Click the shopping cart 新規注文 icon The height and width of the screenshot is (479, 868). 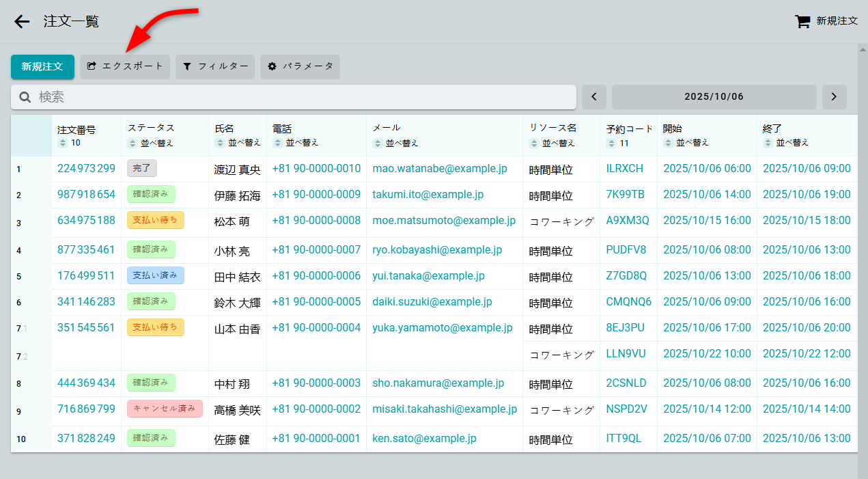(802, 21)
